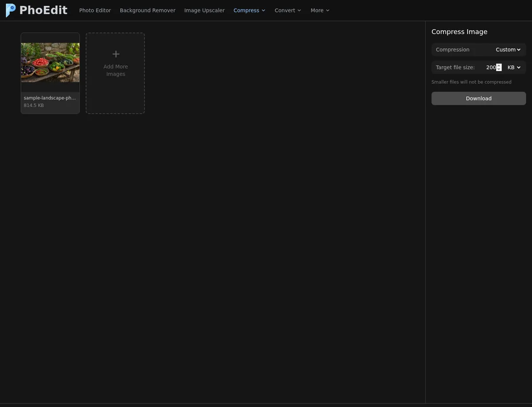Expand the Convert menu
The width and height of the screenshot is (532, 407).
pos(288,10)
